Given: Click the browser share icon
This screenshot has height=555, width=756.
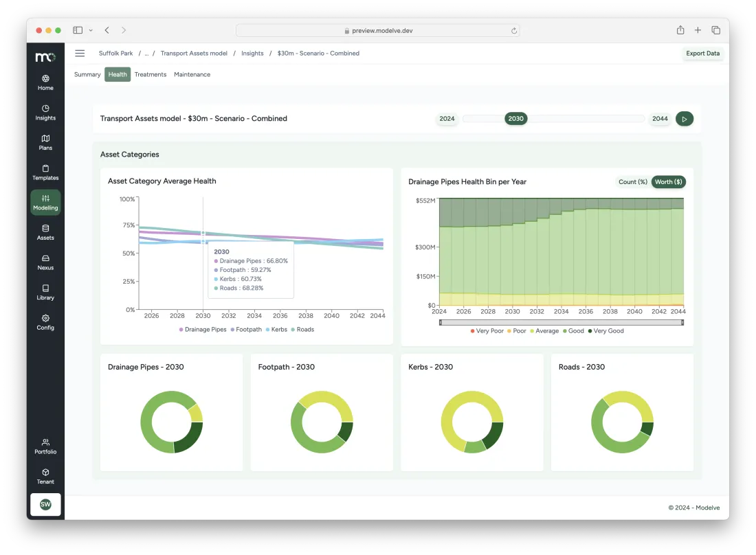Looking at the screenshot, I should point(680,30).
